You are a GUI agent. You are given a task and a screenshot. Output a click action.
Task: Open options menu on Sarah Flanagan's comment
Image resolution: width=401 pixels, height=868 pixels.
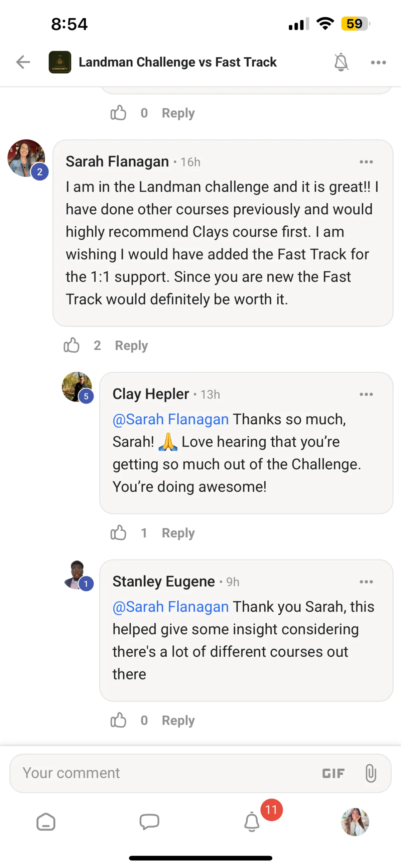tap(366, 162)
